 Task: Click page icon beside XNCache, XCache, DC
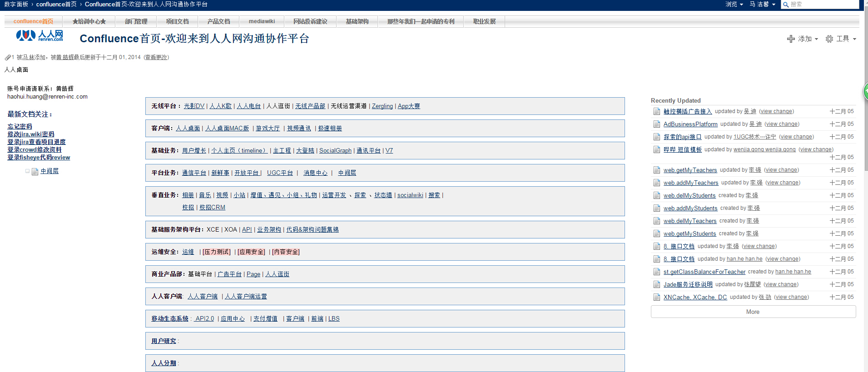(656, 297)
